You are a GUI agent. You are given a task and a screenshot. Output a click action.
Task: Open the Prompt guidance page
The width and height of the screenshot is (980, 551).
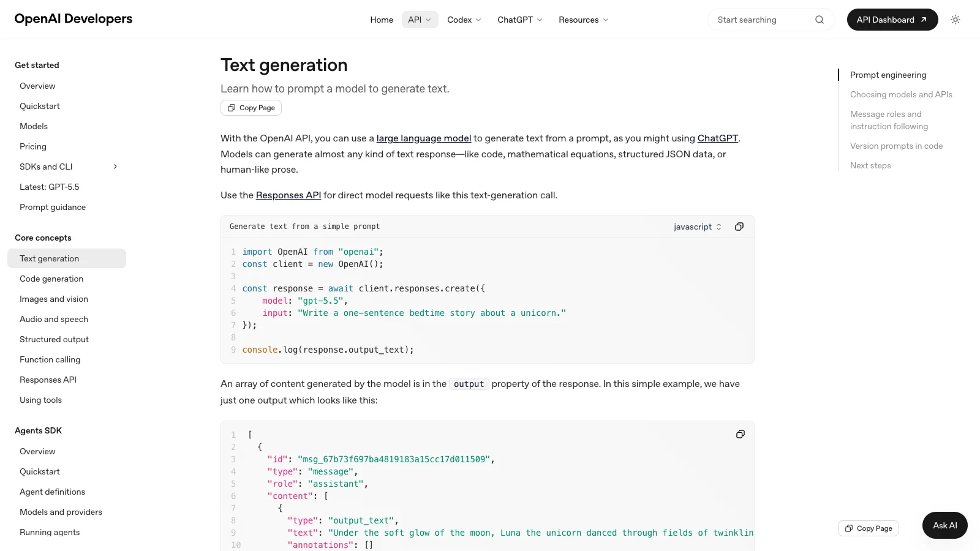(x=53, y=207)
